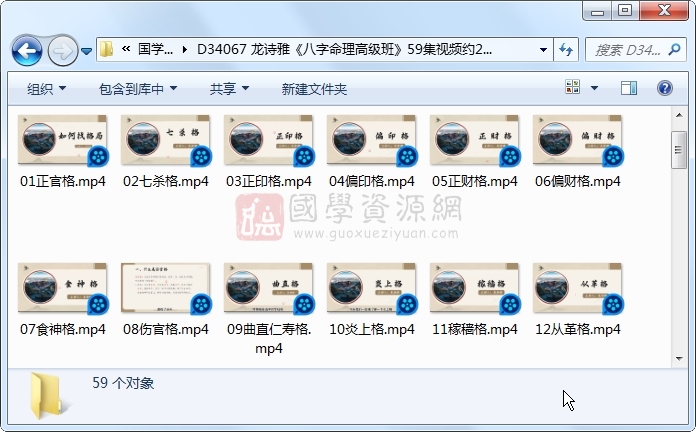Open the 组织 menu

point(46,89)
